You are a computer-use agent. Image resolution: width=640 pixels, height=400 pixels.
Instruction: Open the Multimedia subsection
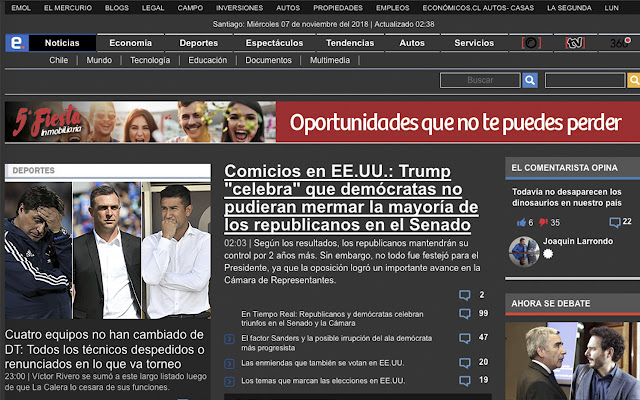(x=330, y=60)
